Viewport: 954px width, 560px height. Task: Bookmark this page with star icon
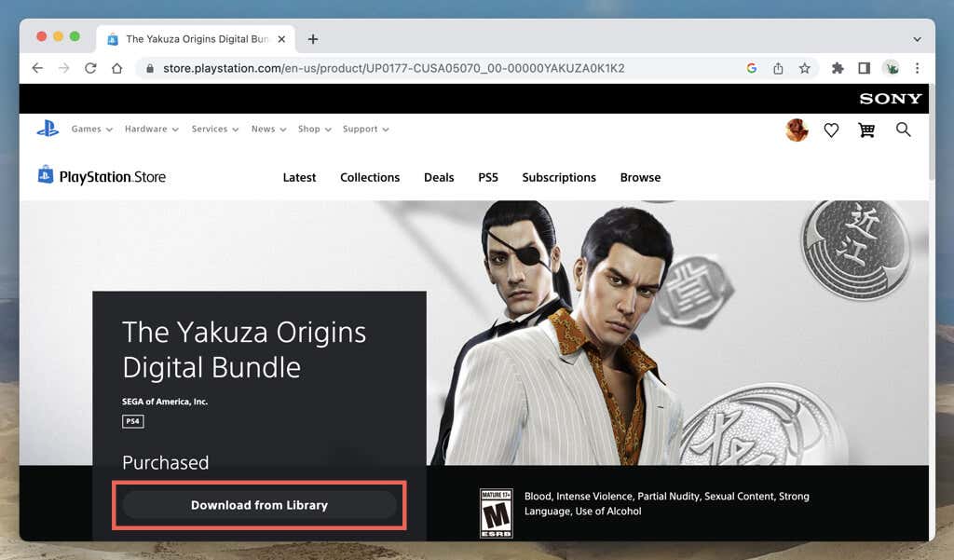tap(804, 68)
